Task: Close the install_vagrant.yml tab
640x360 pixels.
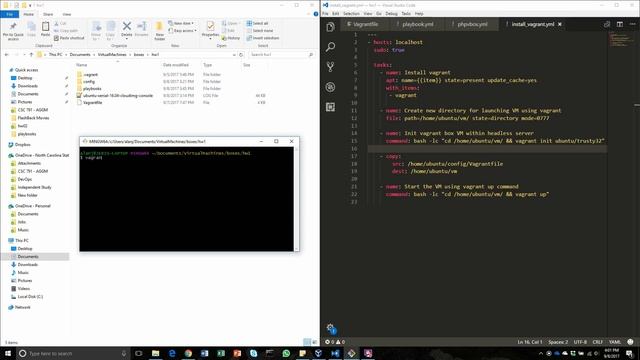Action: click(x=560, y=24)
